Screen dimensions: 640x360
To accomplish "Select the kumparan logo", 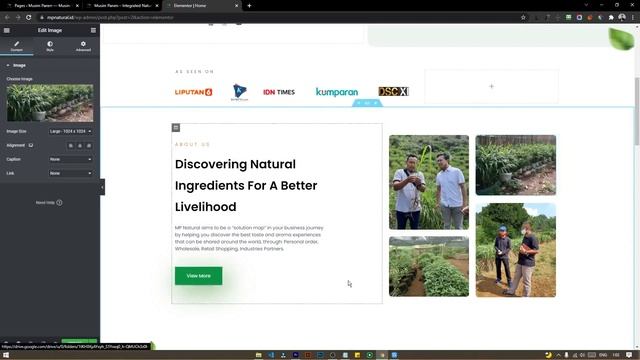I will [337, 92].
